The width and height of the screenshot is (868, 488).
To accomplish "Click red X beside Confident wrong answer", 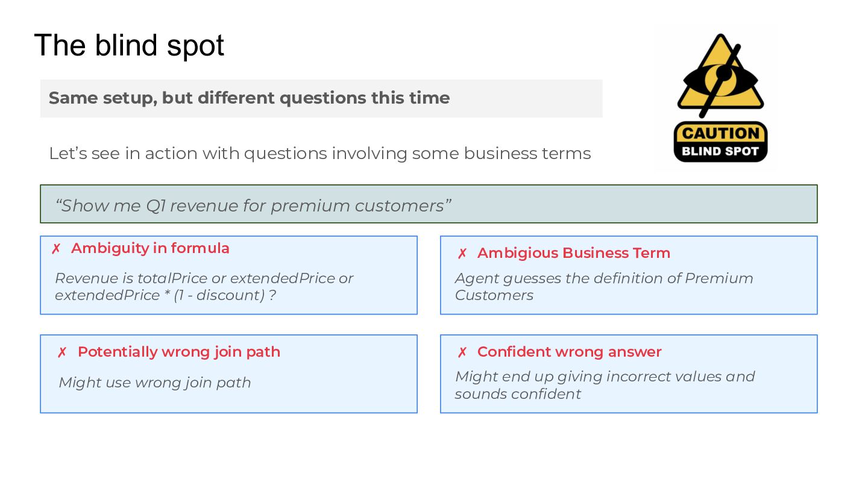I will [x=462, y=352].
